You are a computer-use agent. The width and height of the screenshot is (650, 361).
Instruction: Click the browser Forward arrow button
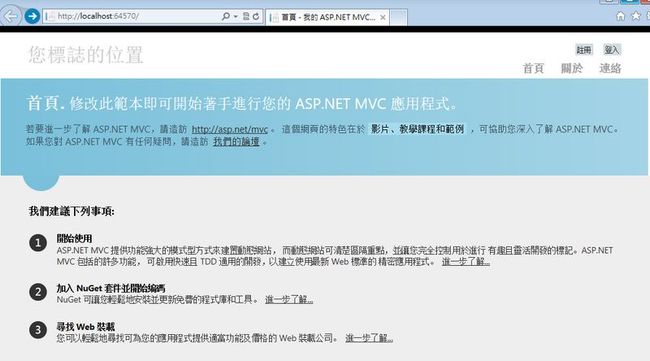coord(32,16)
